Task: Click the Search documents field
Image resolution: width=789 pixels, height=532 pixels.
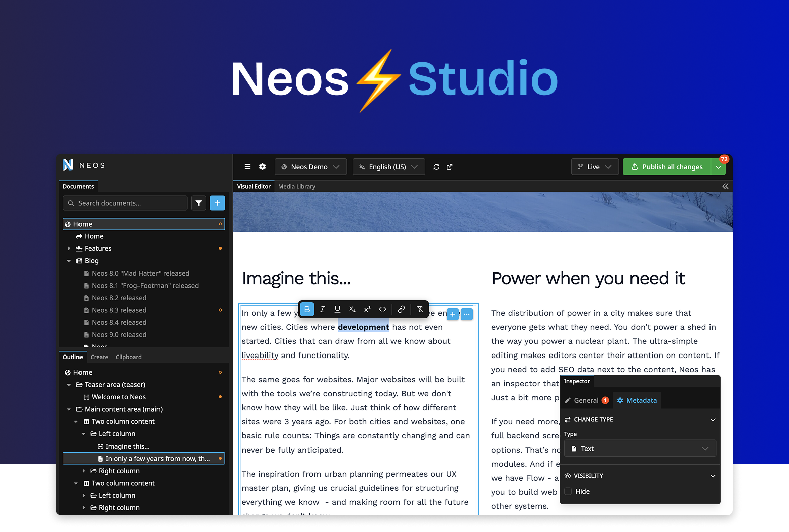Action: pyautogui.click(x=125, y=203)
